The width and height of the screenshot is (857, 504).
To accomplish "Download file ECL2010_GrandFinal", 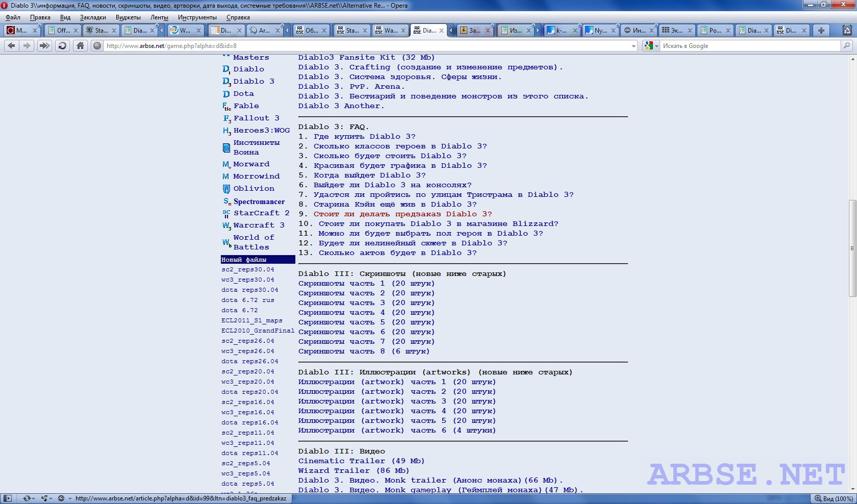I will tap(258, 331).
